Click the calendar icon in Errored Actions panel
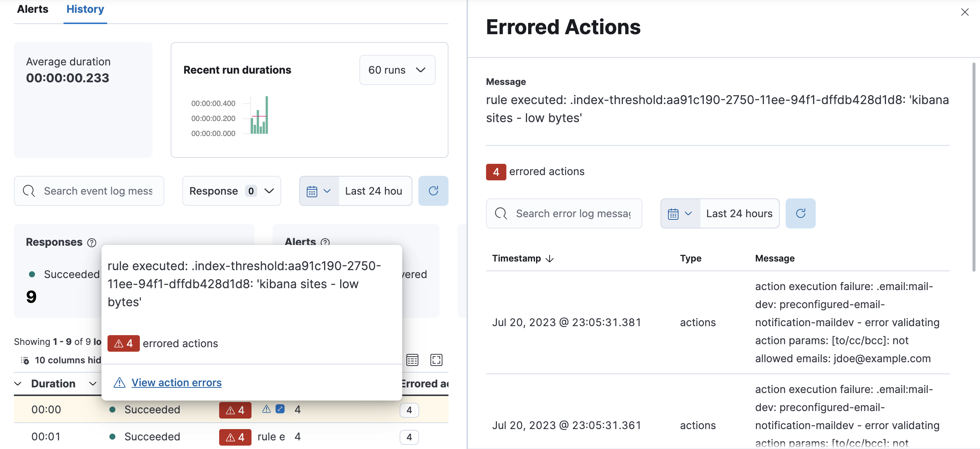 674,213
